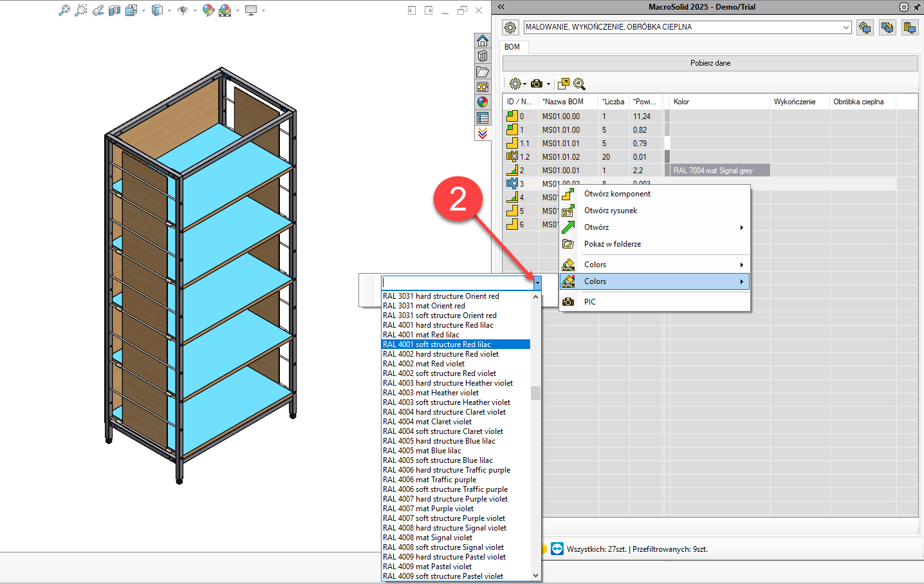
Task: Click the Display Style cube icon
Action: coord(157,10)
